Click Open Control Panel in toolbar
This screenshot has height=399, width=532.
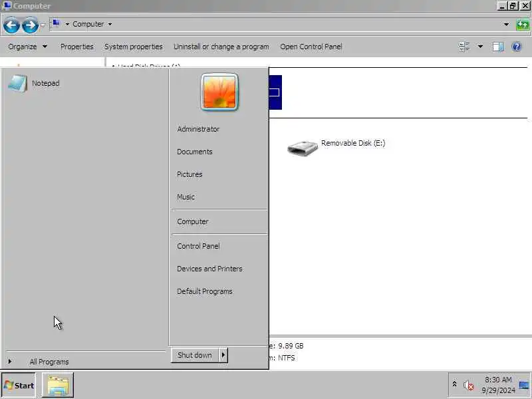click(311, 47)
